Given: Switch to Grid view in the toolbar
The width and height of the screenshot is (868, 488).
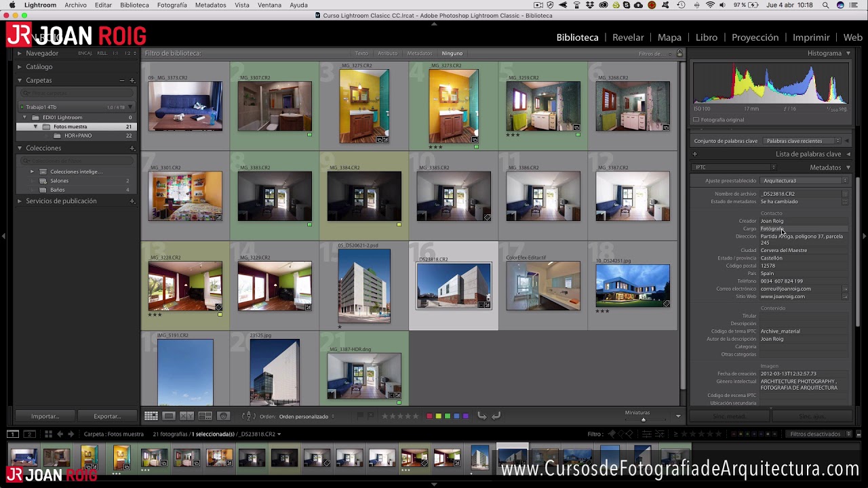Looking at the screenshot, I should point(151,416).
